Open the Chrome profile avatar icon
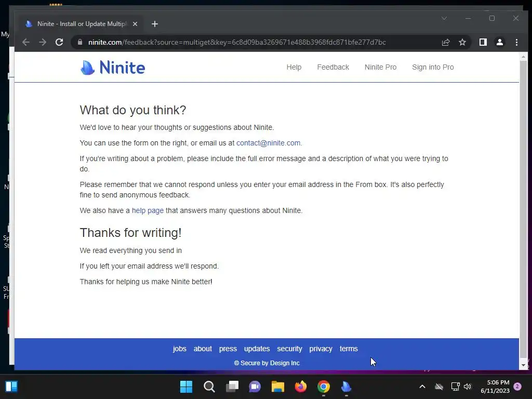This screenshot has height=399, width=532. (x=499, y=42)
